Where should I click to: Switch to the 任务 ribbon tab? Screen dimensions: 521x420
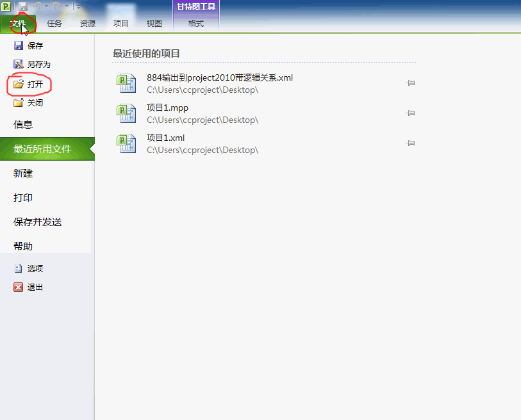coord(54,24)
